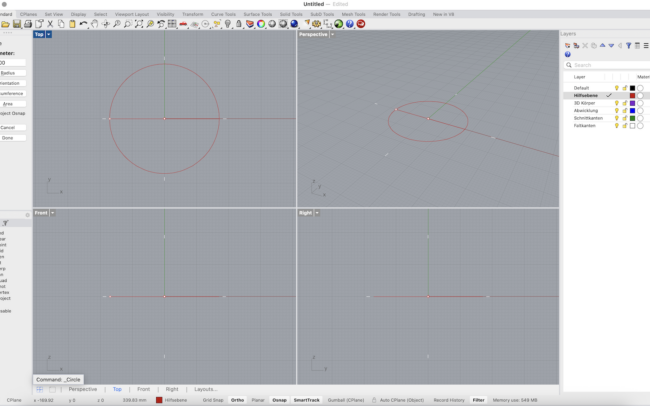Open the Top viewport dropdown arrow
The width and height of the screenshot is (650, 406).
coord(49,34)
